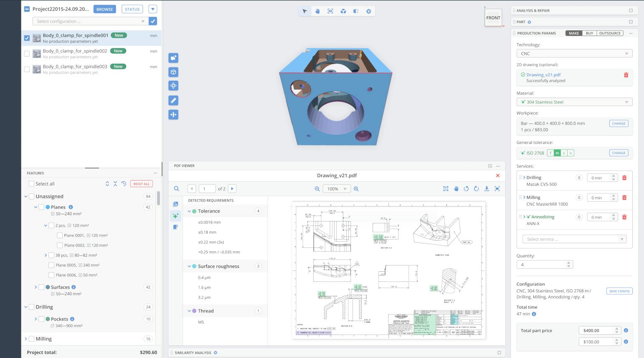
Task: Click RESET ALL in Features panel
Action: pos(141,184)
